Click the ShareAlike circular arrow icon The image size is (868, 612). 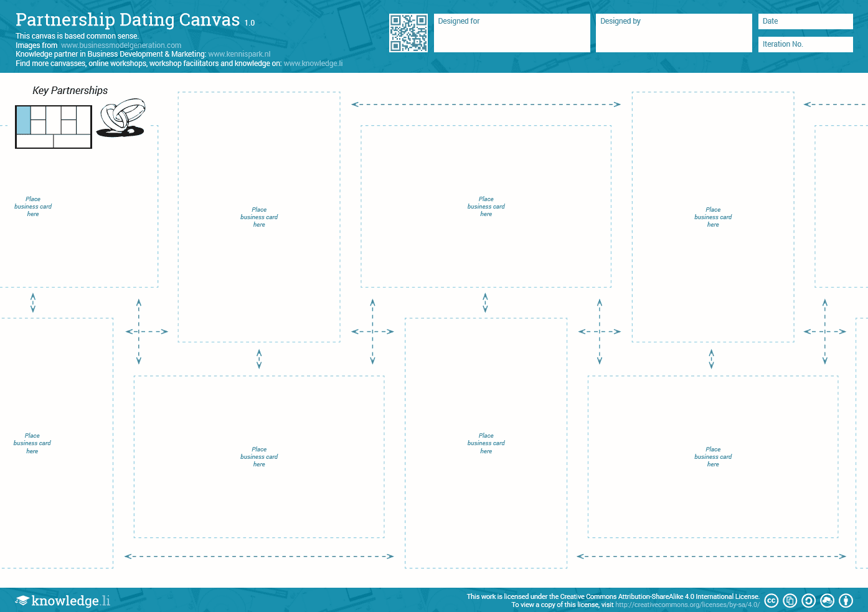click(808, 600)
